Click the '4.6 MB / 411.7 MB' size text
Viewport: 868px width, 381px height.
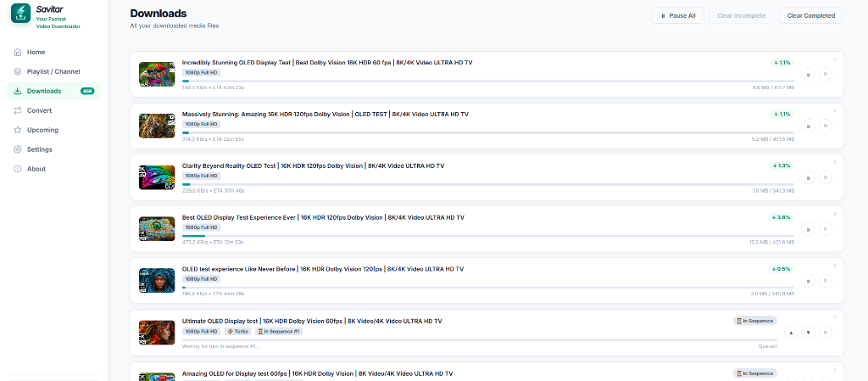[773, 87]
